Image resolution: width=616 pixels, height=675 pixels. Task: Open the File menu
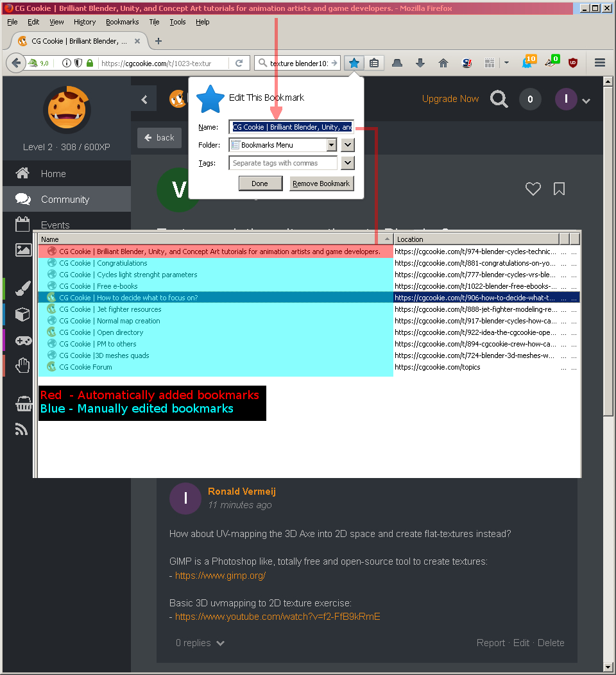pyautogui.click(x=12, y=22)
